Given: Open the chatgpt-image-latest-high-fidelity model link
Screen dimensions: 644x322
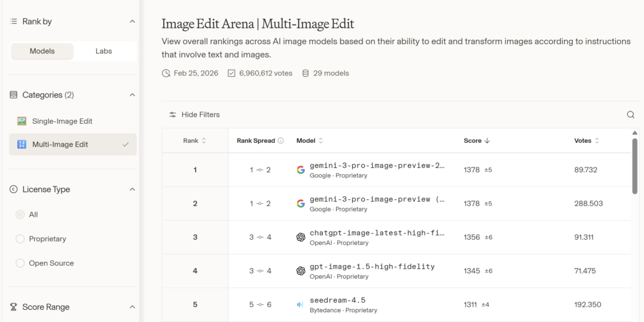Looking at the screenshot, I should pyautogui.click(x=377, y=233).
